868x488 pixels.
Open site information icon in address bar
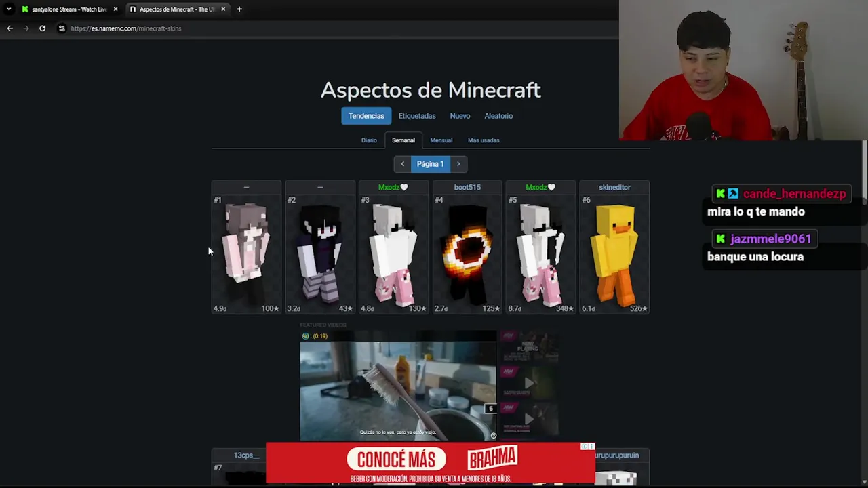[x=62, y=28]
